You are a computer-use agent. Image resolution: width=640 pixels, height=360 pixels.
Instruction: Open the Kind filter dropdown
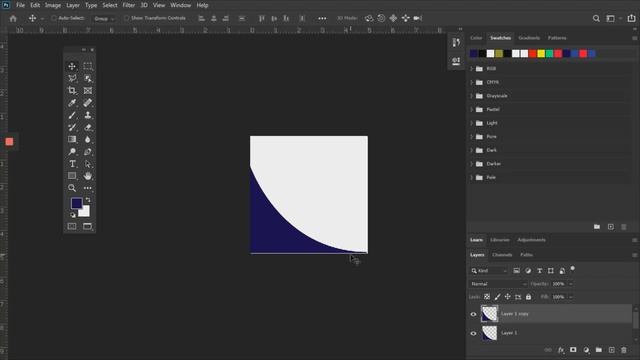[489, 271]
